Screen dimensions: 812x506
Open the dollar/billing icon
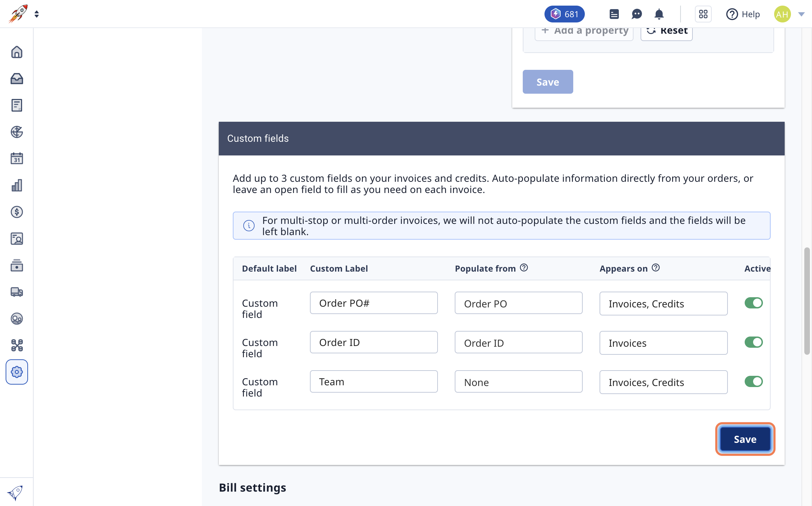pos(17,212)
